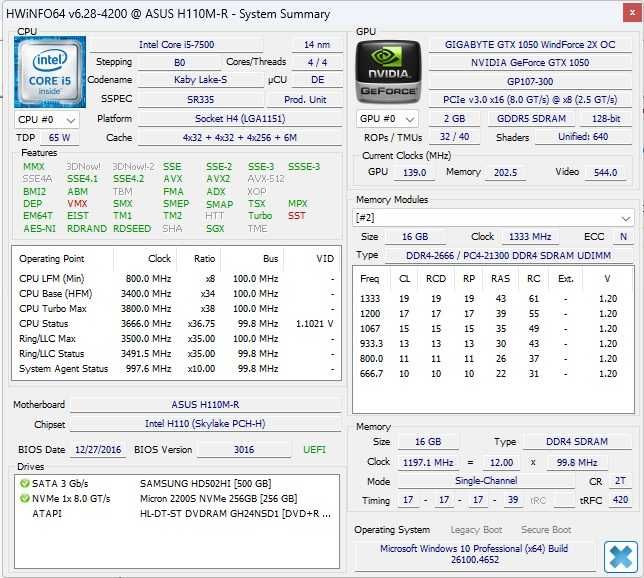Click the 1333 MHz module clock field
This screenshot has width=644, height=578.
pos(530,237)
